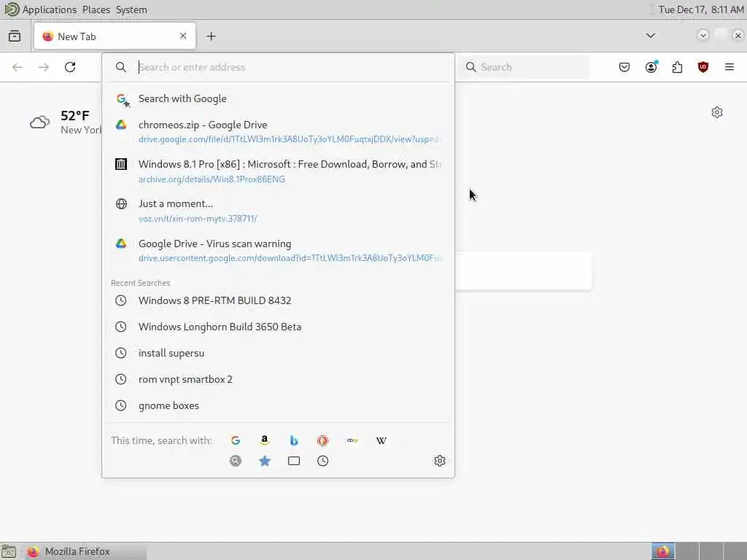Image resolution: width=747 pixels, height=560 pixels.
Task: Click the separate Search box in toolbar
Action: coord(525,67)
